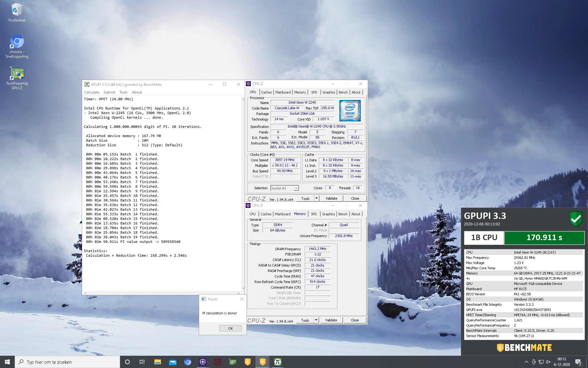Click Close button in upper CPU-Z window
The height and width of the screenshot is (368, 588).
point(355,198)
